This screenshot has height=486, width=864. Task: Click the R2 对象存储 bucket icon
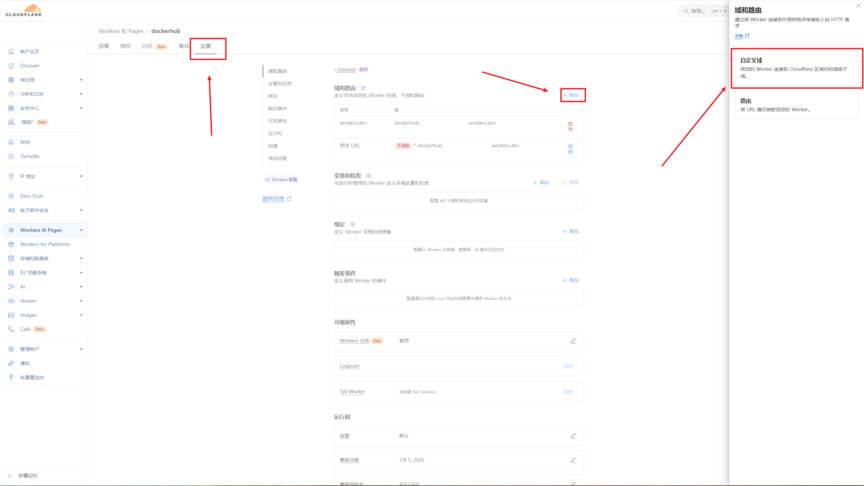point(11,273)
